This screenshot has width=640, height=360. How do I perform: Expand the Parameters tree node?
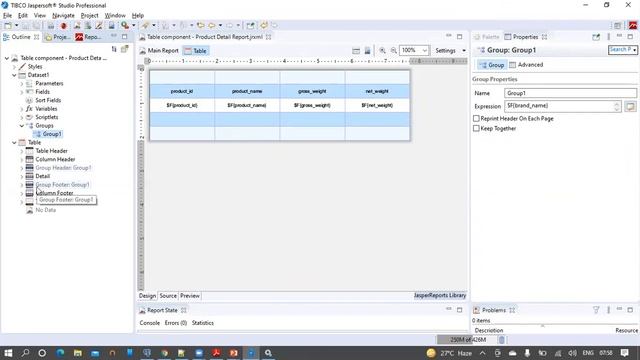pyautogui.click(x=22, y=84)
